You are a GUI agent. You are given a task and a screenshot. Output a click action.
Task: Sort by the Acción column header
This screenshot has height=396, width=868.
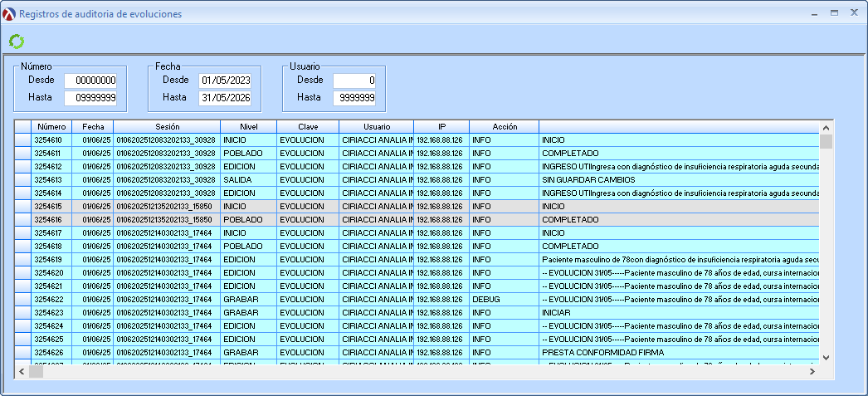click(x=505, y=127)
